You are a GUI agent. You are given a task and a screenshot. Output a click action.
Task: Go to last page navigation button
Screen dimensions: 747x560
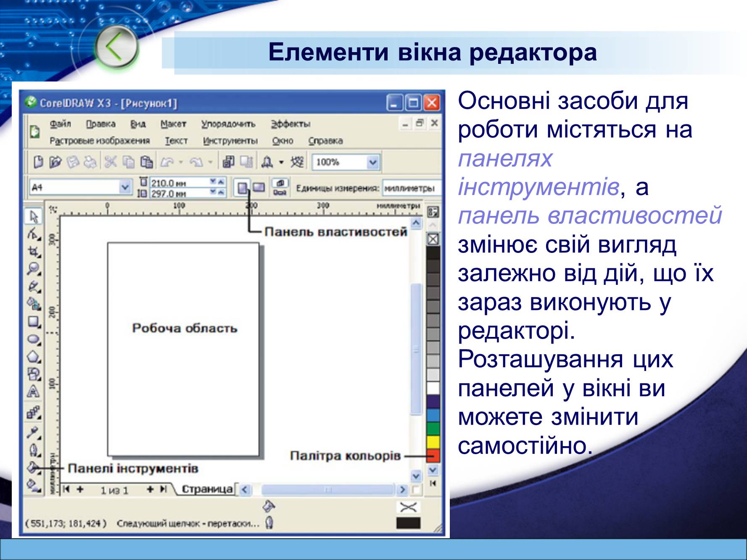(164, 489)
